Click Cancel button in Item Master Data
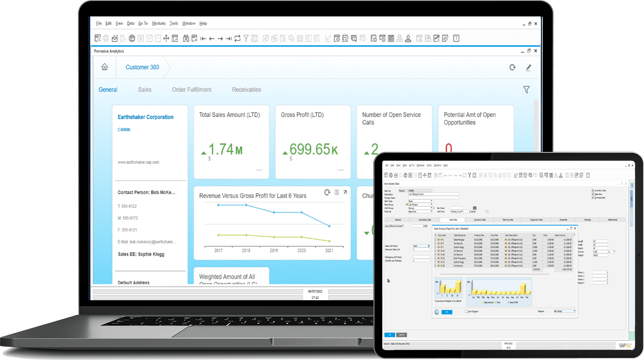 [401, 335]
